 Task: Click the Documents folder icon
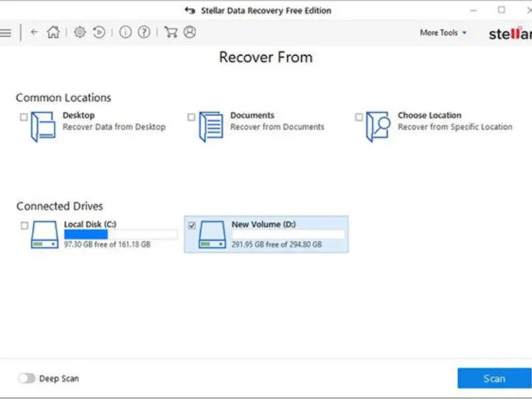tap(211, 126)
